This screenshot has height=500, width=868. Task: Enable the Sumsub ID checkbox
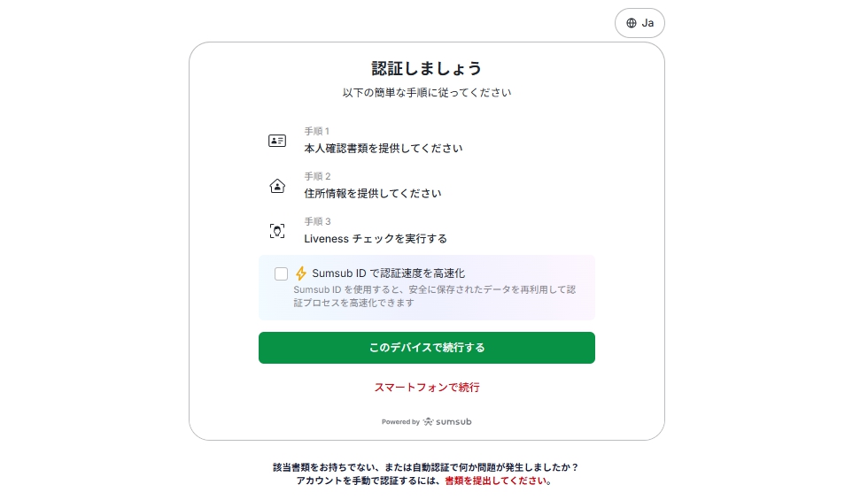point(282,273)
